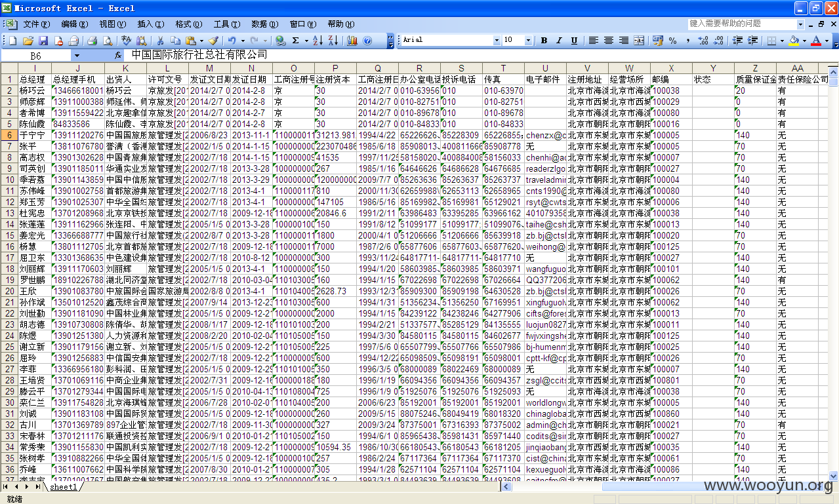Image resolution: width=839 pixels, height=504 pixels.
Task: Sort ascending A to Z
Action: pyautogui.click(x=318, y=41)
